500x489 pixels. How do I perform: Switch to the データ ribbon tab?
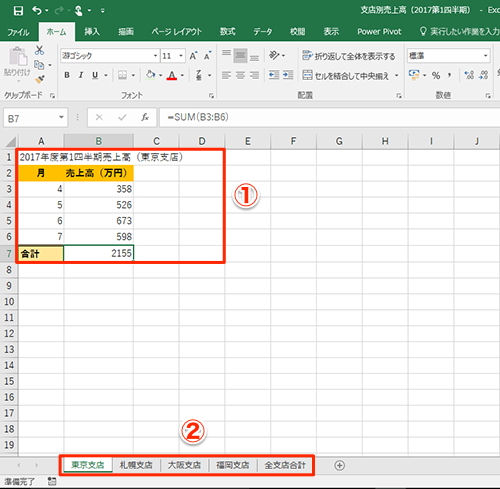[x=263, y=32]
